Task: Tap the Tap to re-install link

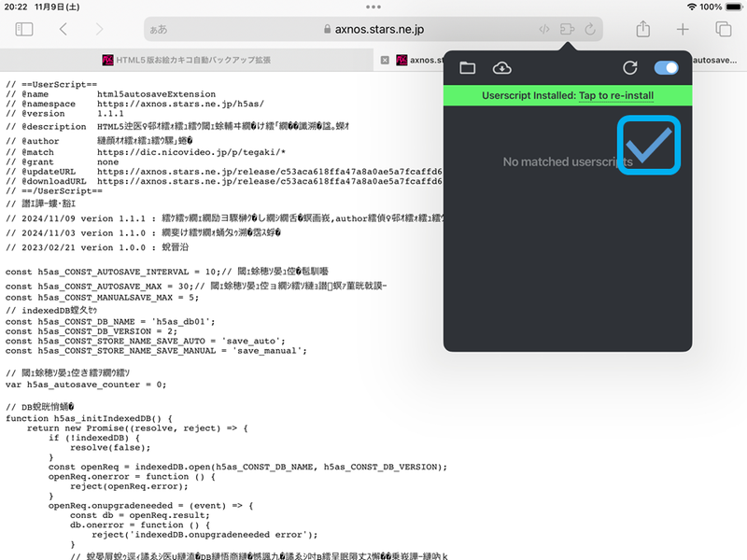Action: [x=616, y=95]
